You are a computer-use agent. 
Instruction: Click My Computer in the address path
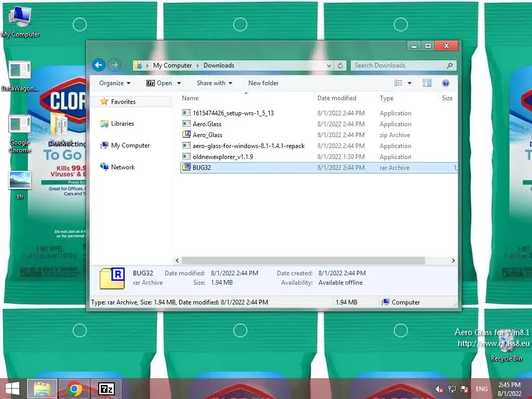point(172,65)
